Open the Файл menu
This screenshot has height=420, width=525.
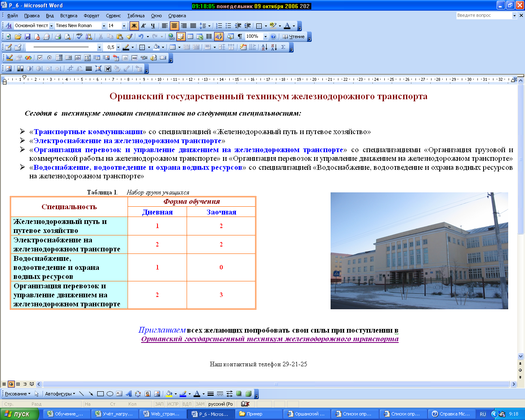click(13, 16)
